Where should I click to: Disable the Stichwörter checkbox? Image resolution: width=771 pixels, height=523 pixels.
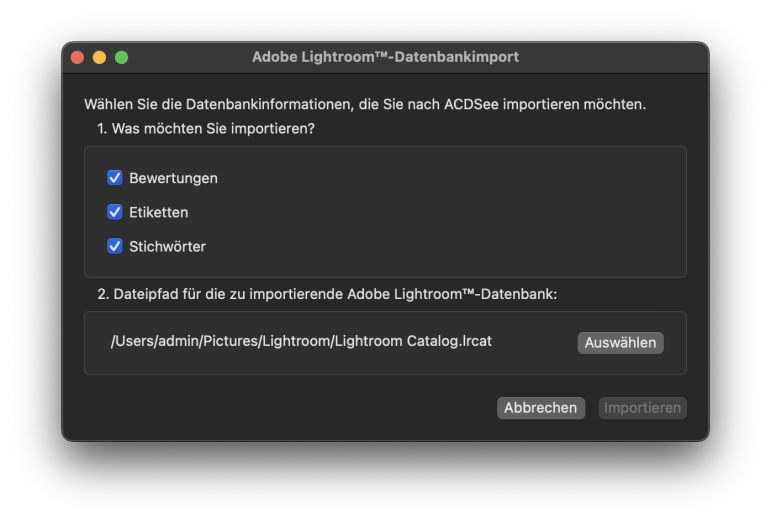(x=115, y=246)
